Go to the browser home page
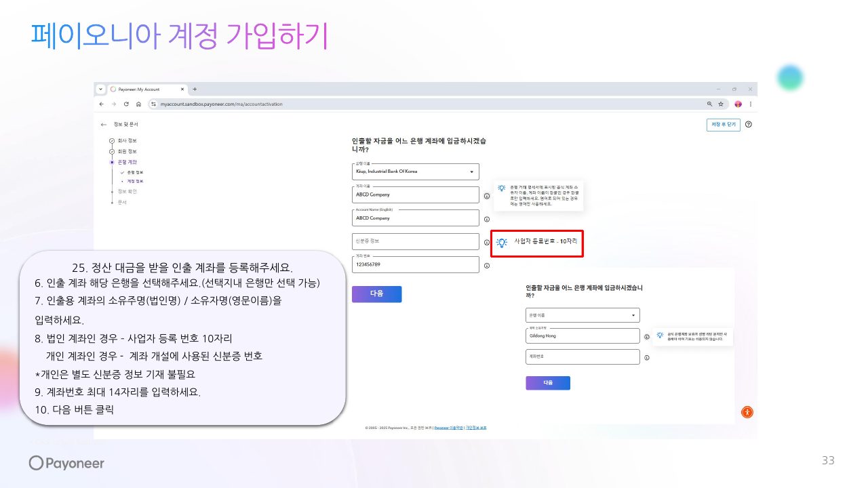 coord(138,104)
